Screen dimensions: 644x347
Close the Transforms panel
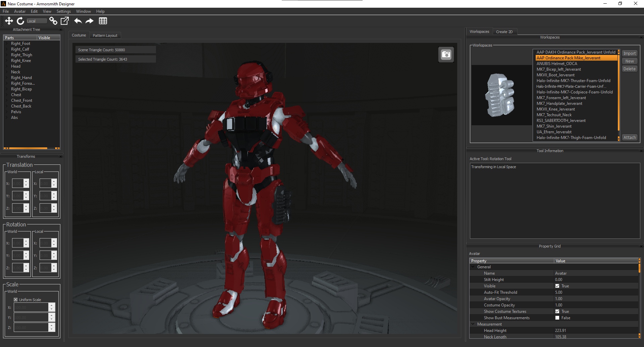click(x=61, y=156)
